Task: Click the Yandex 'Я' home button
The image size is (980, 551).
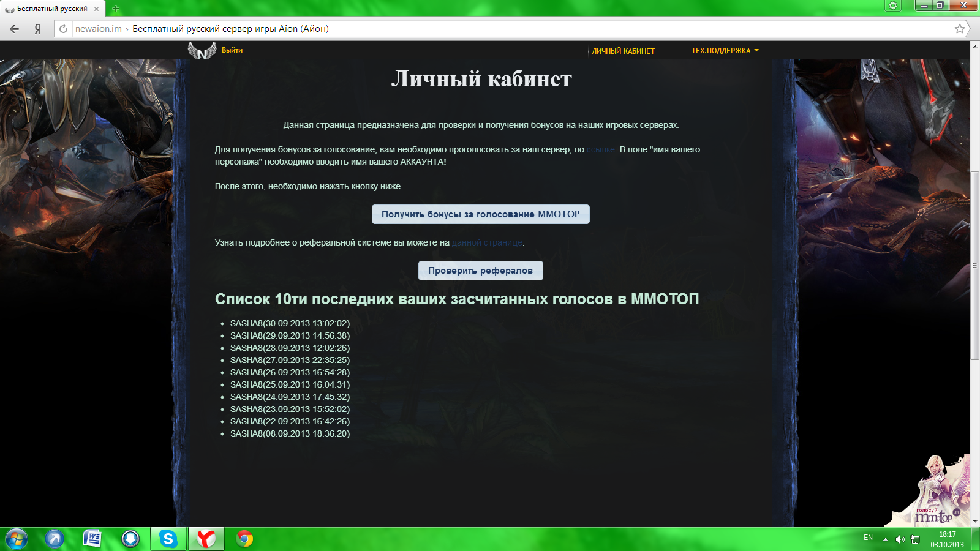Action: (37, 29)
